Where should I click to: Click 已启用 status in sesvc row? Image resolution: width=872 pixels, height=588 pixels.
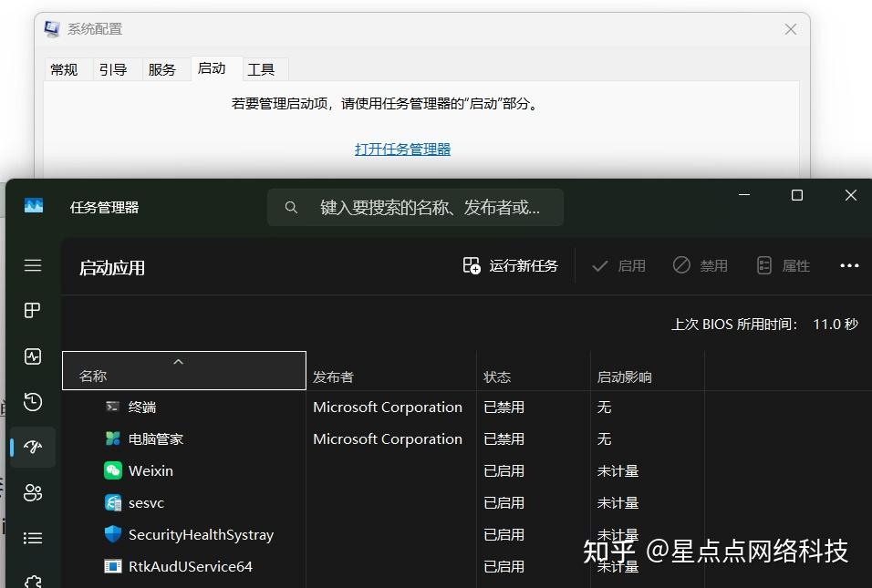point(503,503)
